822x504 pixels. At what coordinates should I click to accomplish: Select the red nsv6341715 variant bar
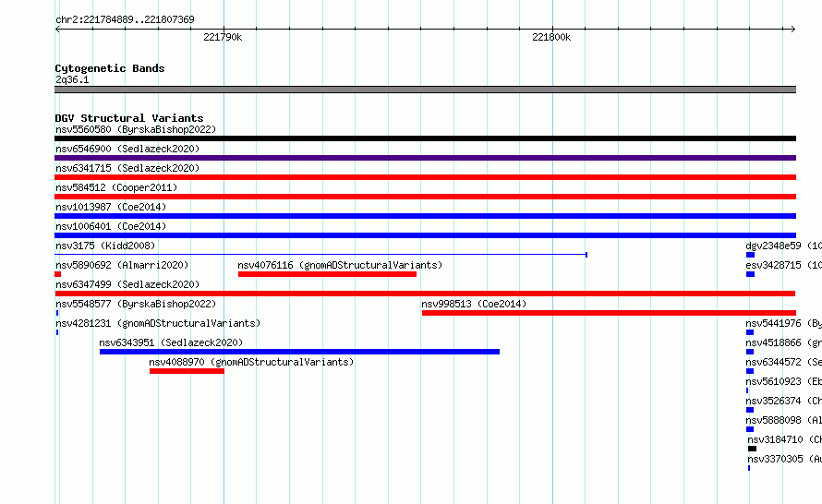(425, 177)
